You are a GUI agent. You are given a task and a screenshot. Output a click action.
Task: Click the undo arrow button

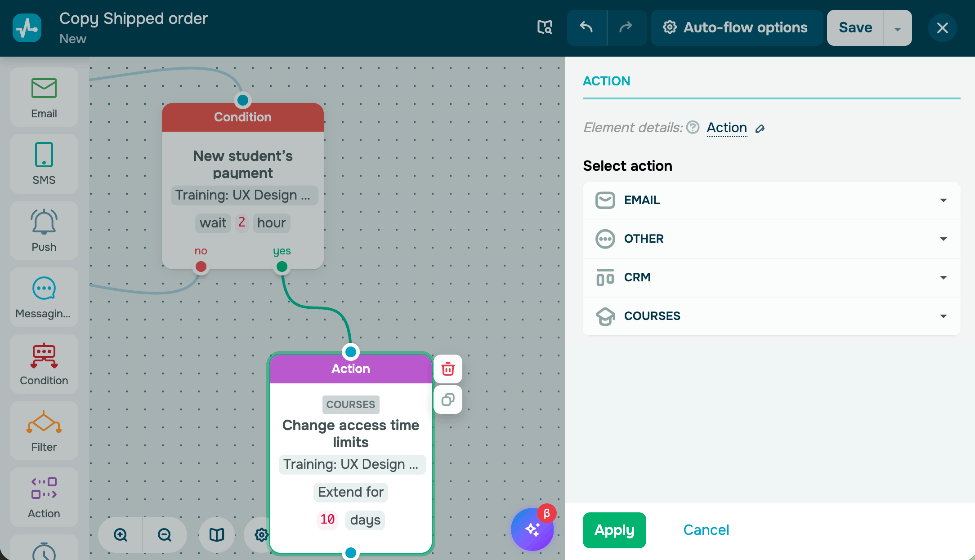586,28
